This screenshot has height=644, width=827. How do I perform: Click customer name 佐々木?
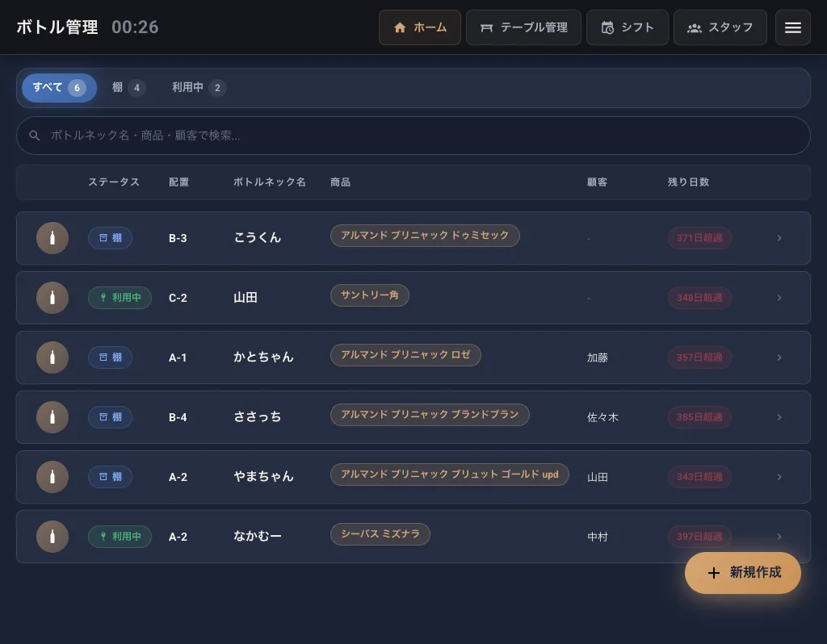602,417
